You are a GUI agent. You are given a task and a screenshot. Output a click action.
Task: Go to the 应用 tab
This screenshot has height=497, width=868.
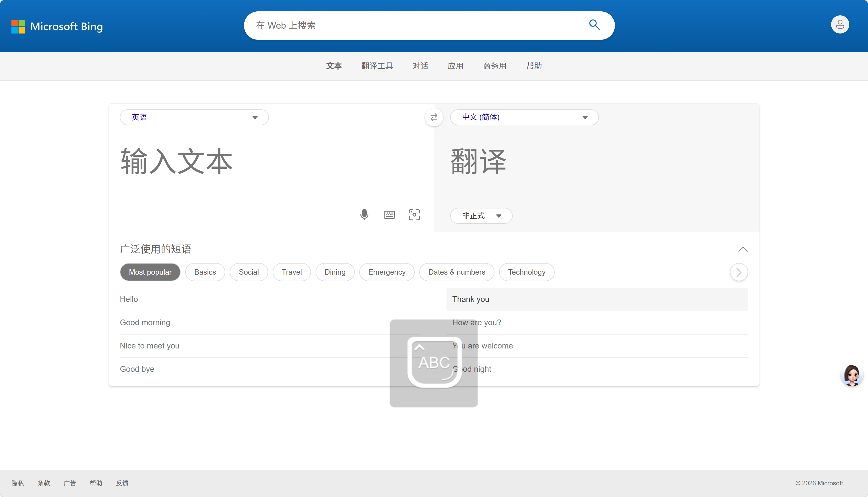tap(455, 66)
